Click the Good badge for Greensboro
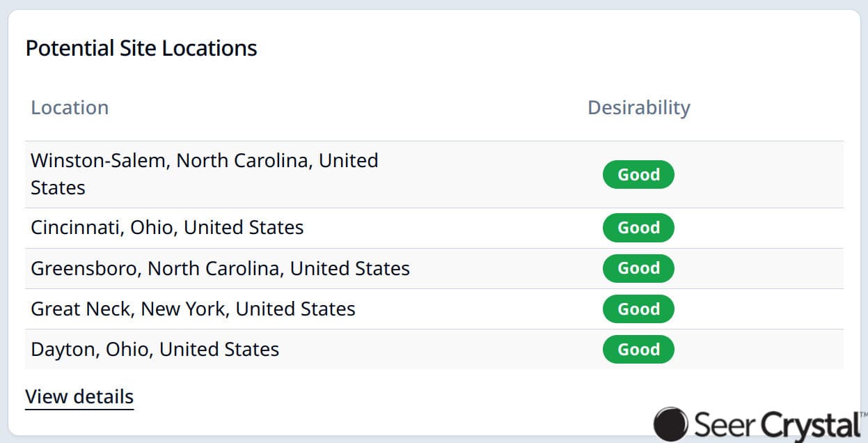The height and width of the screenshot is (443, 868). pos(638,268)
